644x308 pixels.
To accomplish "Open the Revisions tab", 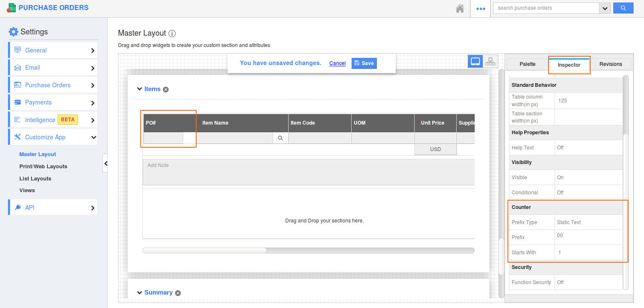I will pyautogui.click(x=610, y=64).
